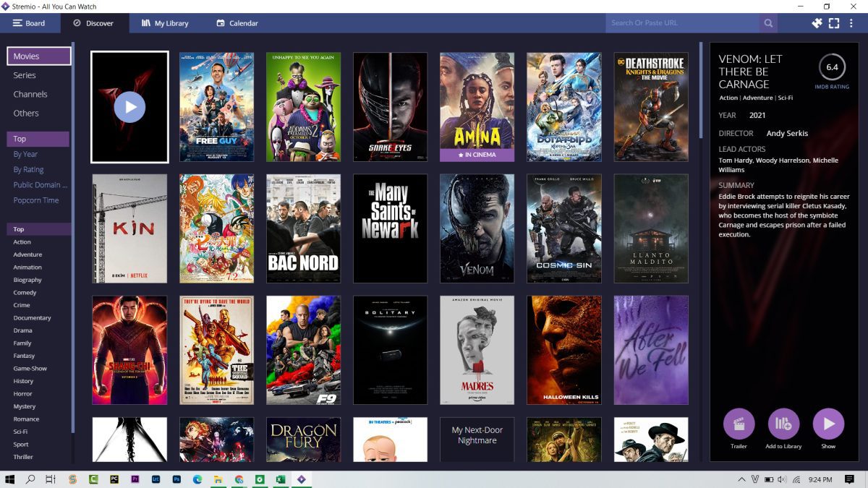The height and width of the screenshot is (488, 868).
Task: Open the Calendar tab
Action: pyautogui.click(x=237, y=23)
